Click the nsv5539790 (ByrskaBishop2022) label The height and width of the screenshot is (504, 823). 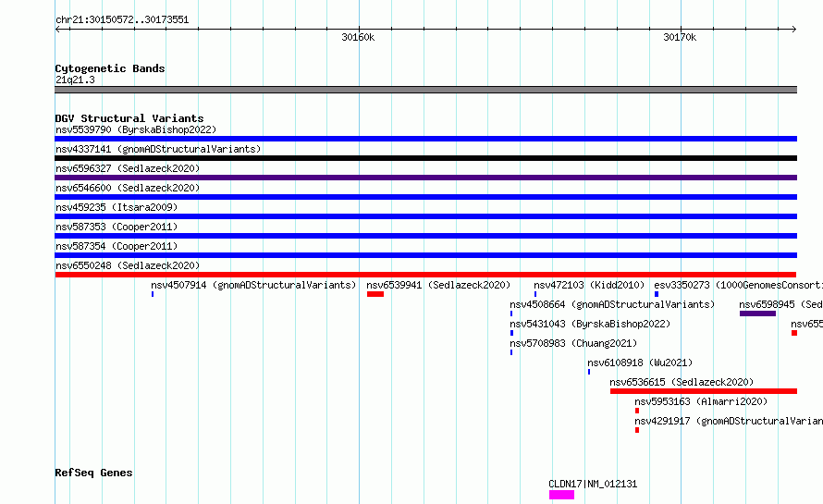[x=136, y=129]
